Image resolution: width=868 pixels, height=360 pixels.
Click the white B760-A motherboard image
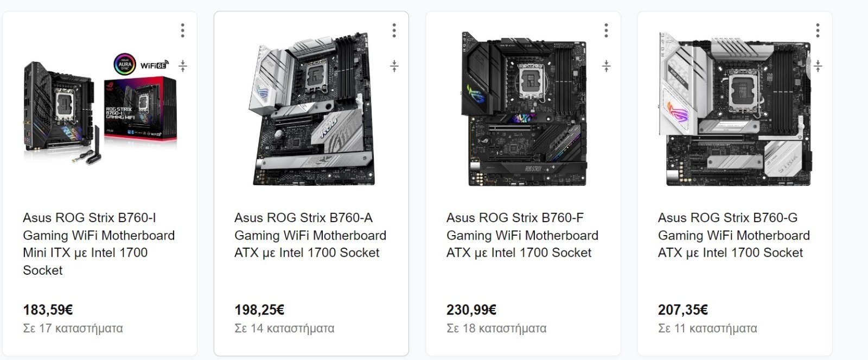pos(314,109)
